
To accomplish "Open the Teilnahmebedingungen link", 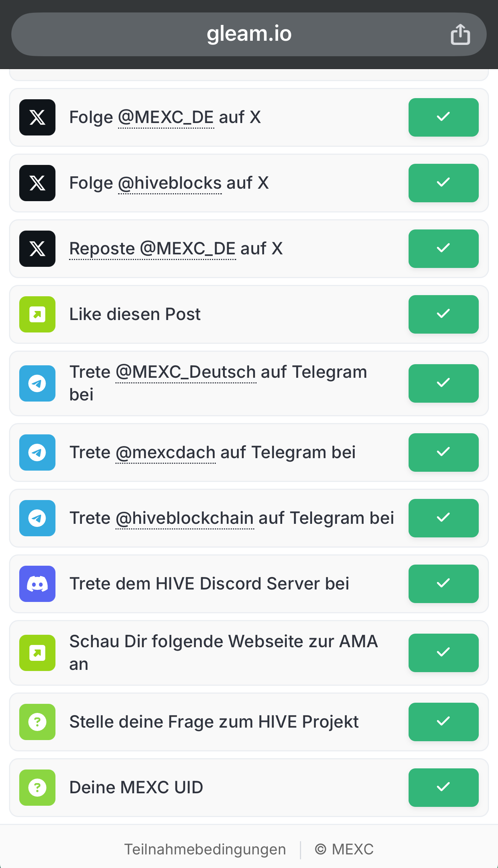I will (x=205, y=850).
